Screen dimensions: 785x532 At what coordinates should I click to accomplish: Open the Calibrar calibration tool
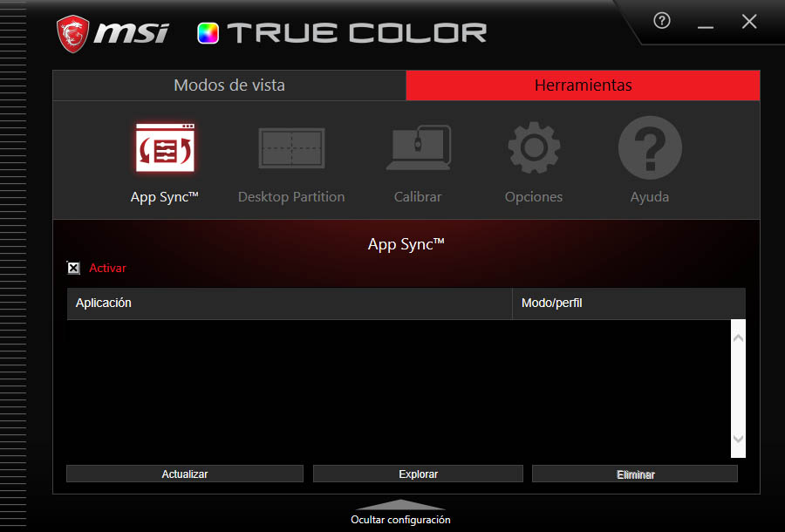418,148
